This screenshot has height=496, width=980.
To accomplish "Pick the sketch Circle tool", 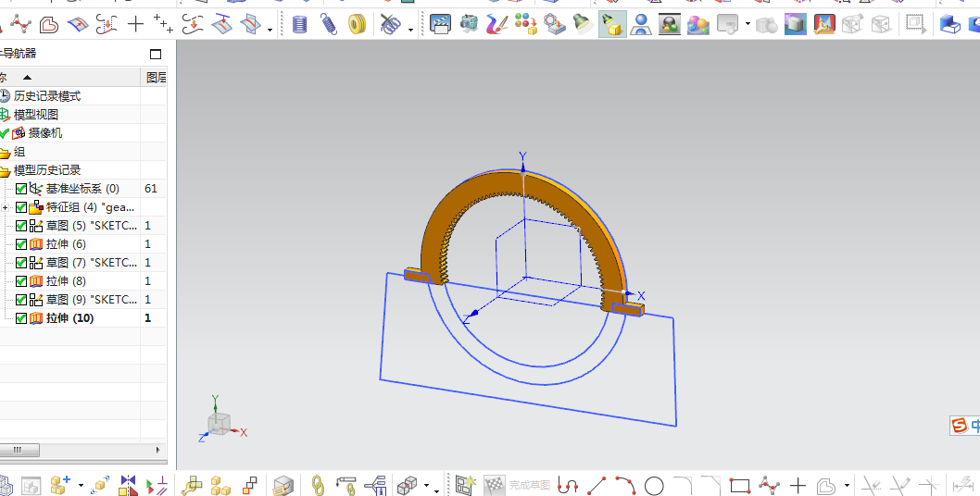I will (x=654, y=485).
